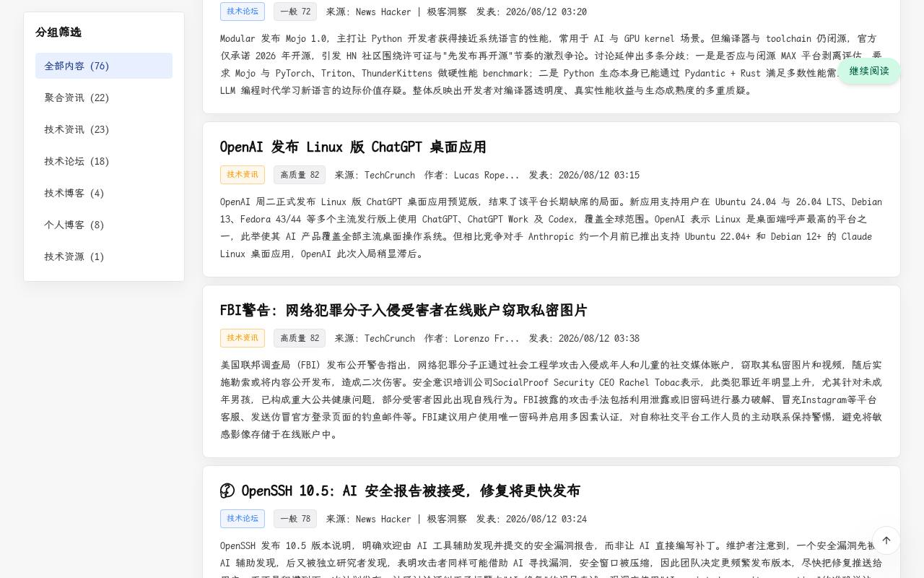Open the FBI警告 article title
This screenshot has height=578, width=924.
tap(404, 311)
